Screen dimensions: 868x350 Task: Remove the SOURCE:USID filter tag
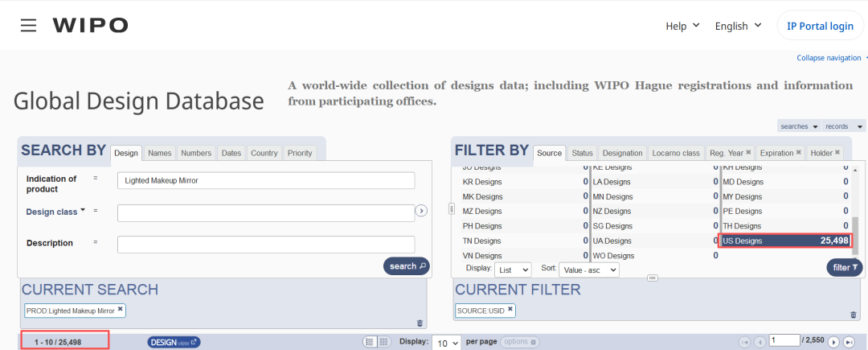(510, 309)
